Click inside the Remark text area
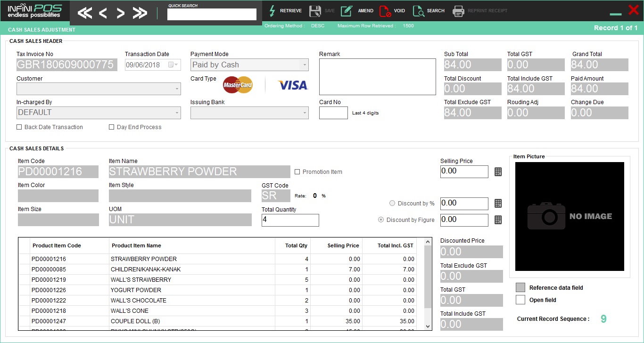This screenshot has width=644, height=343. 378,77
